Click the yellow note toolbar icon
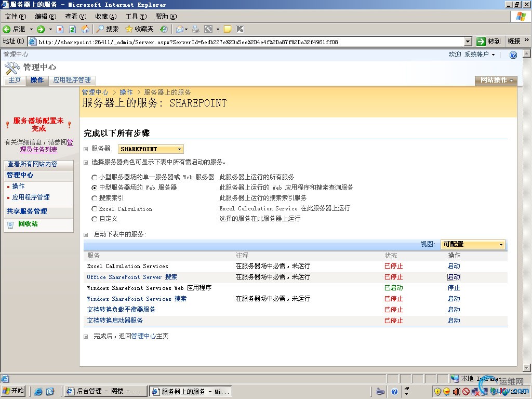Screen dimensions: 532x399 pyautogui.click(x=228, y=29)
